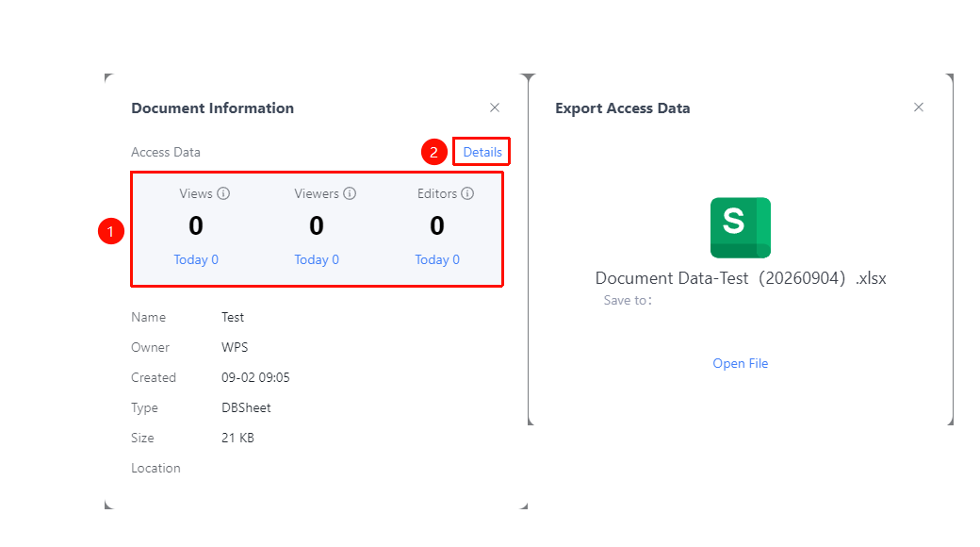
Task: Click Today 0 under Viewers
Action: click(x=317, y=259)
